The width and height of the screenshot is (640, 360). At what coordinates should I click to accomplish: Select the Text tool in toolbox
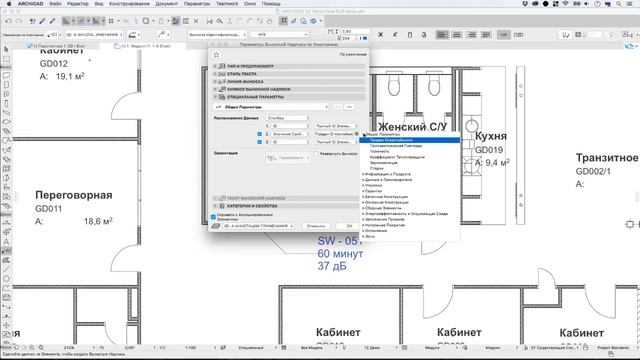(6, 241)
